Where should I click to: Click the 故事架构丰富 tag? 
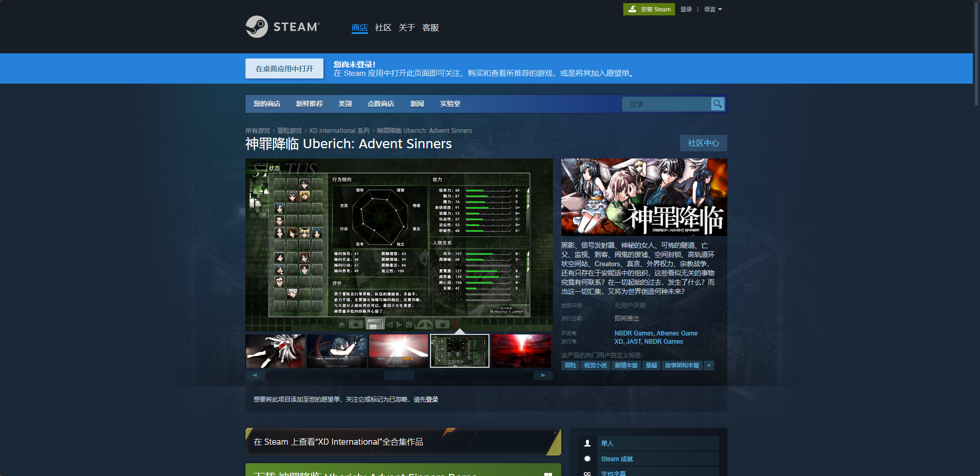tap(682, 366)
